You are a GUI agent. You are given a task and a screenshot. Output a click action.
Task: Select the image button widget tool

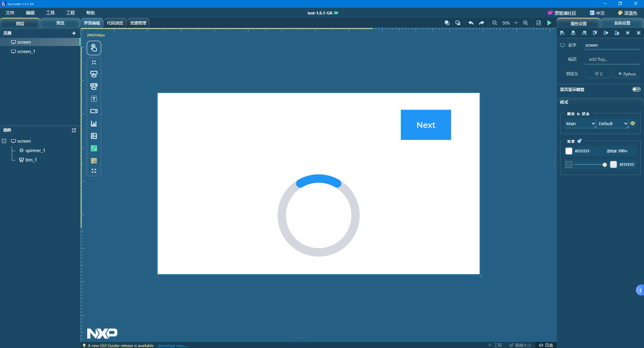tap(94, 87)
